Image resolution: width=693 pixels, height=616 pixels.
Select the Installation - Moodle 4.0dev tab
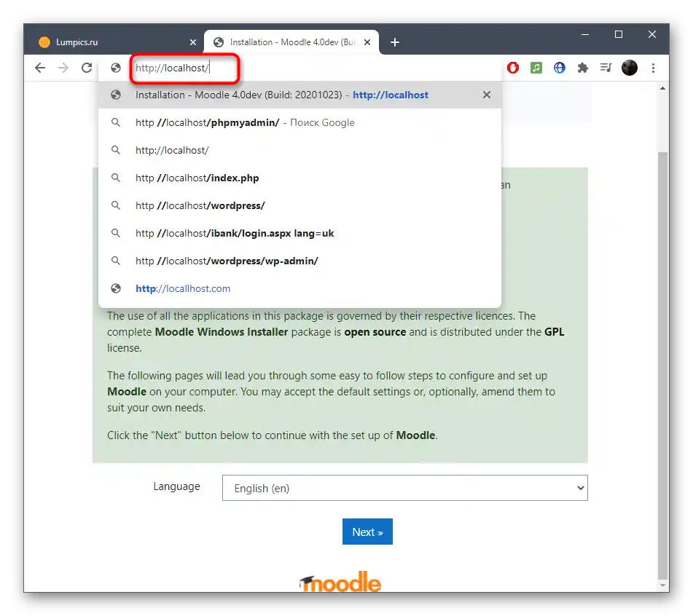pos(291,42)
